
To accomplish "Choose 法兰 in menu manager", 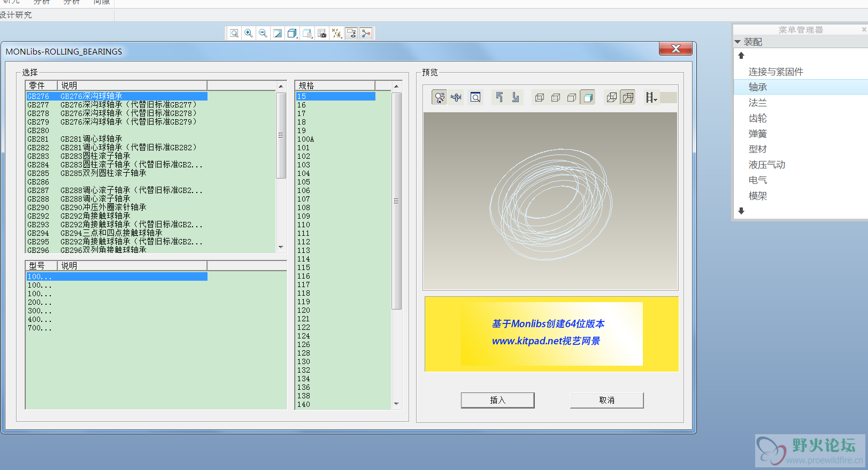I will tap(801, 103).
